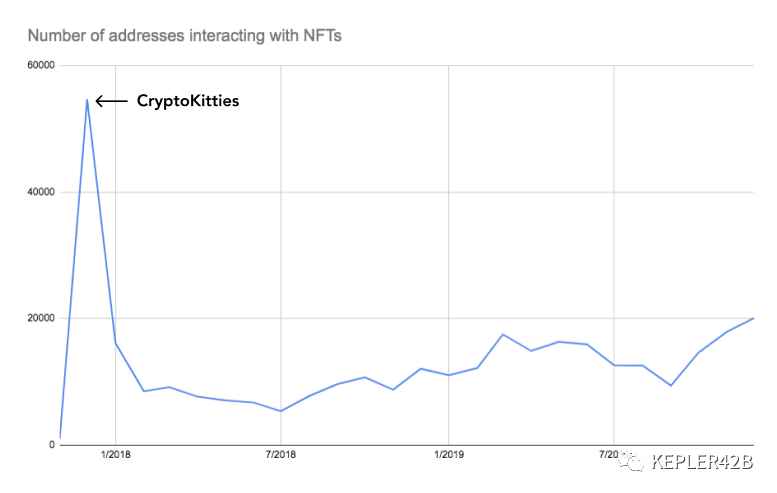Click the line's final rightmost data point
The image size is (777, 493).
click(x=753, y=318)
